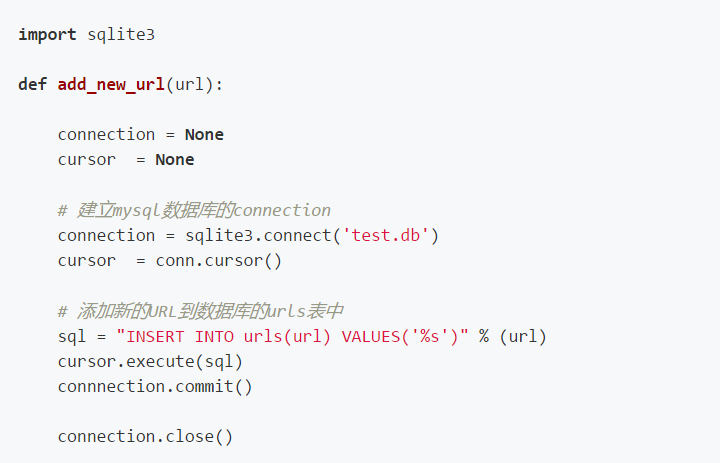Image resolution: width=720 pixels, height=463 pixels.
Task: Click the VALUES('%s') portion of string
Action: pyautogui.click(x=405, y=337)
